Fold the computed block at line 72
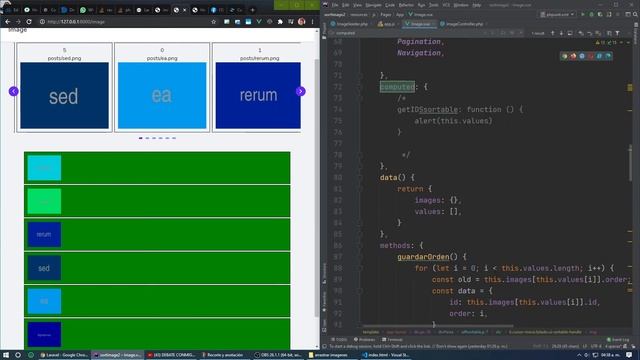This screenshot has height=360, width=640. coord(360,87)
